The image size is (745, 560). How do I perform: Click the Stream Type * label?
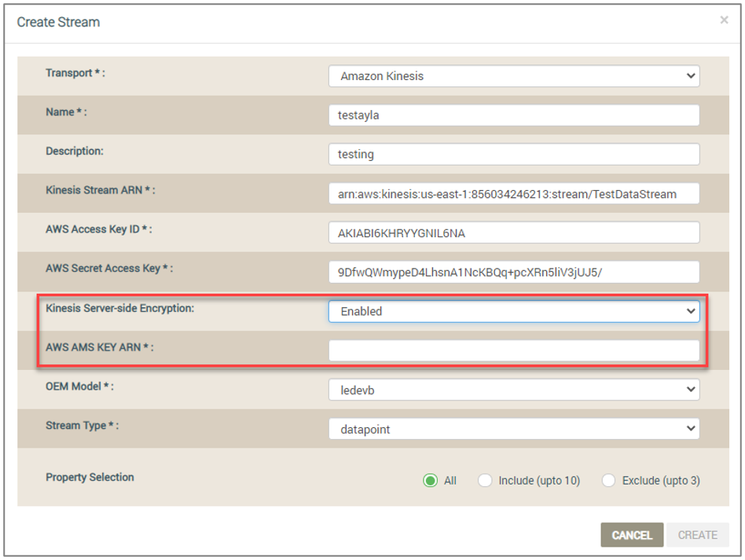pos(83,426)
